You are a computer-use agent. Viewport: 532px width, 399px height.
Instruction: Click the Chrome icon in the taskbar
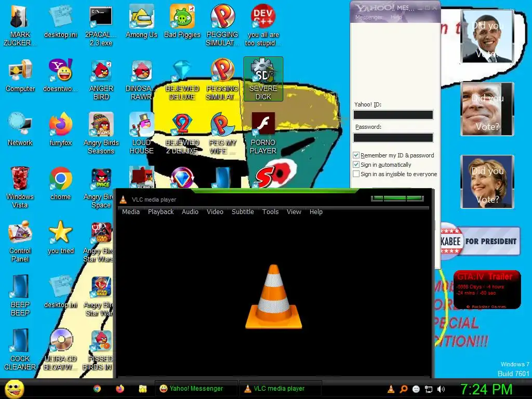pyautogui.click(x=97, y=389)
